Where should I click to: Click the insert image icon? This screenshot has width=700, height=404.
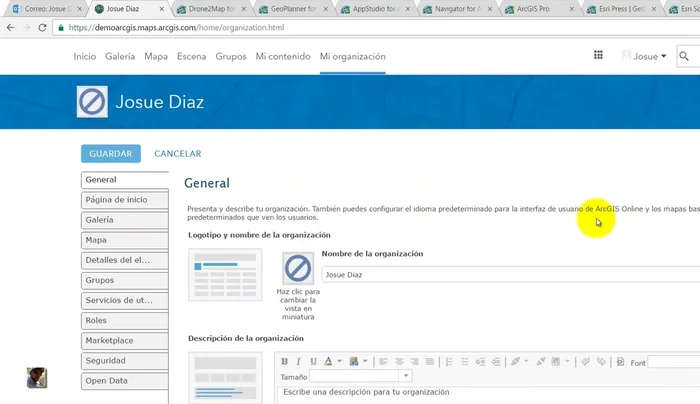coord(556,362)
